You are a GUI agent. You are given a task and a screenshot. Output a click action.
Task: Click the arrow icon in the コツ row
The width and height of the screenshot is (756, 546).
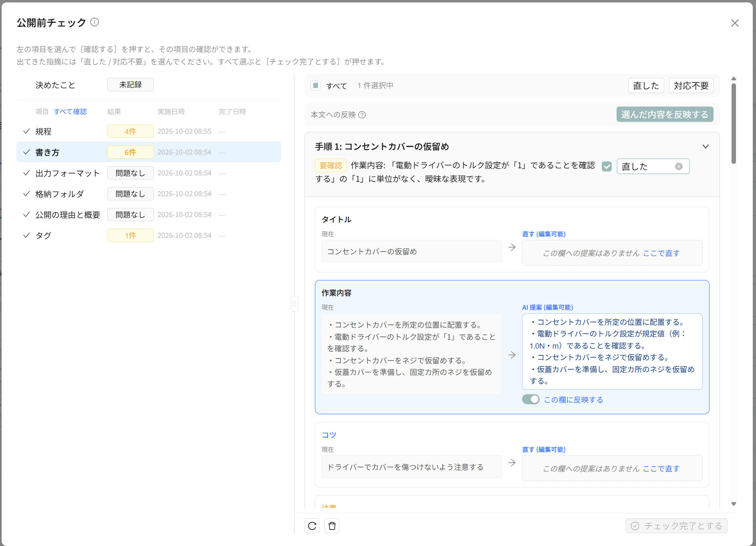pyautogui.click(x=512, y=463)
